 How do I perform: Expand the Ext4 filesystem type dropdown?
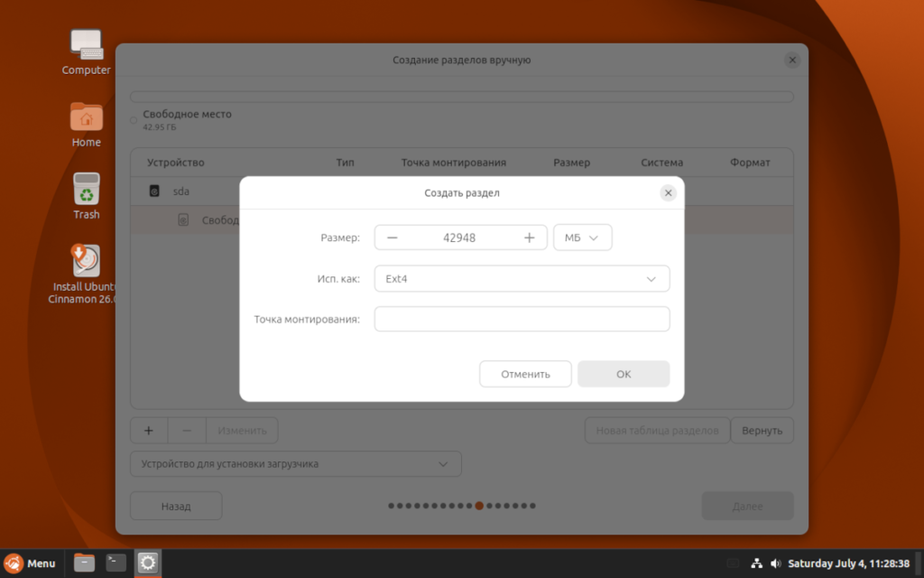click(x=522, y=278)
